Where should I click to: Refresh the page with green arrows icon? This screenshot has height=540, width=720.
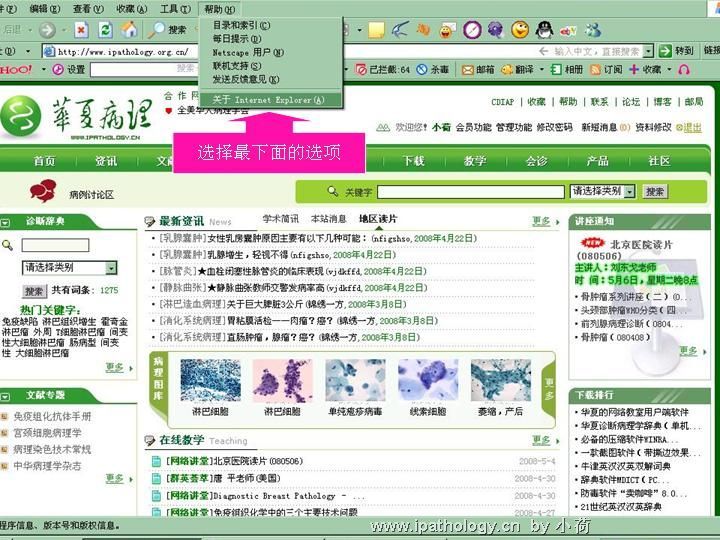click(106, 30)
